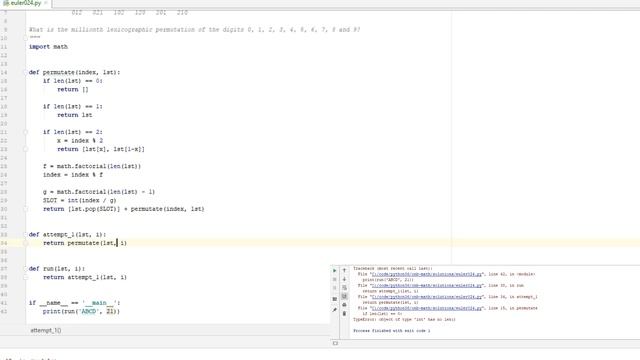640x360 pixels.
Task: Click on 'def run(lst, i):' line
Action: pyautogui.click(x=57, y=269)
